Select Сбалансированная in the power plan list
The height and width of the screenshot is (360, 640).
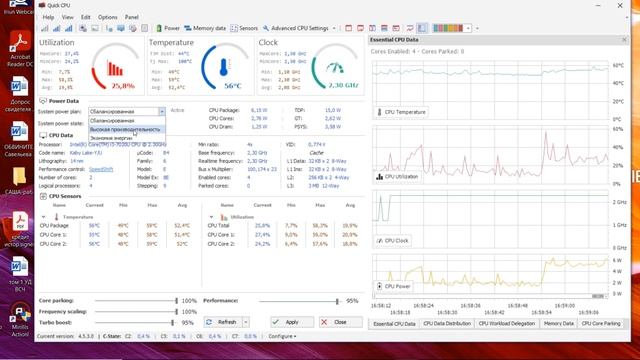point(127,121)
